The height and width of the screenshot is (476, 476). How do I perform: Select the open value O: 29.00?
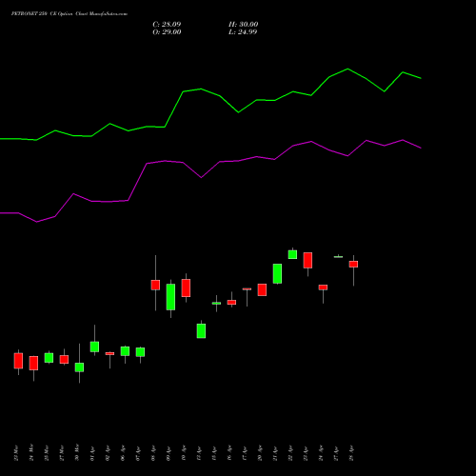(167, 32)
